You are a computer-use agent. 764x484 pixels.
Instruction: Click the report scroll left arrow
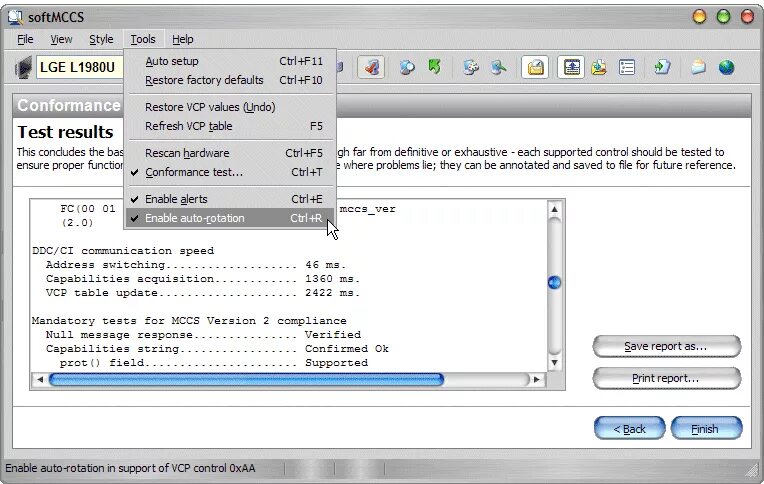point(40,379)
